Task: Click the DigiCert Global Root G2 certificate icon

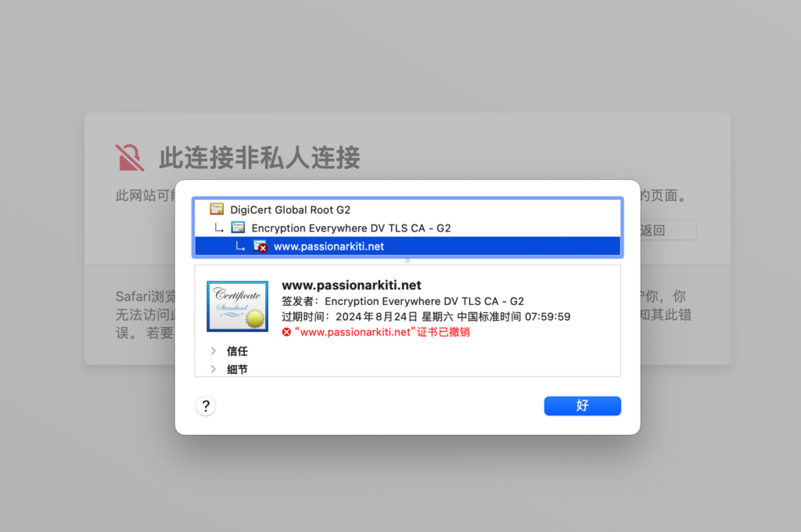Action: pyautogui.click(x=217, y=209)
